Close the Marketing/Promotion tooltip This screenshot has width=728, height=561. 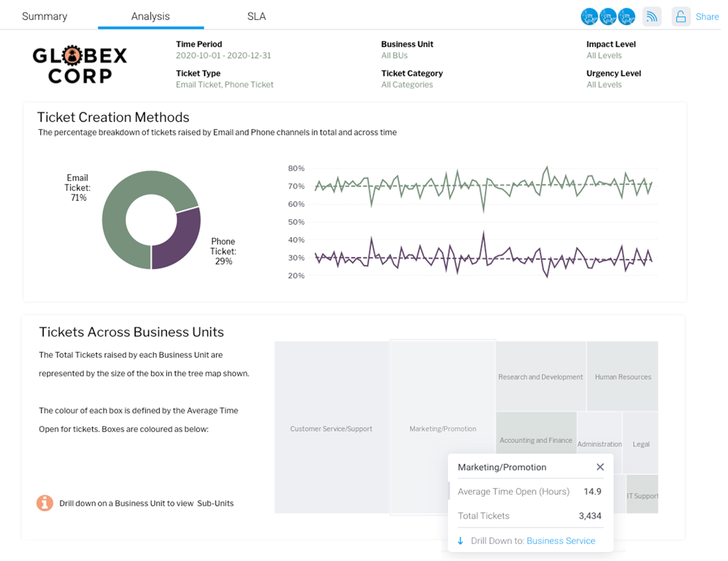[x=600, y=467]
